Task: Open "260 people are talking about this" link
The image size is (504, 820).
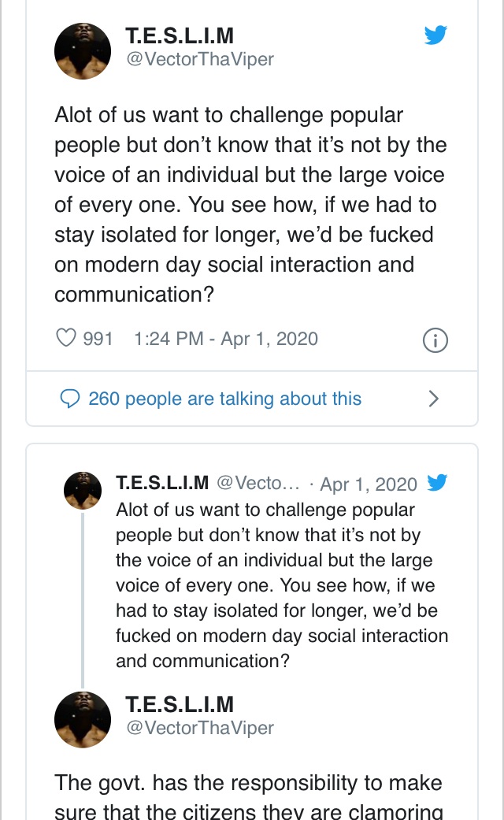Action: (x=224, y=399)
